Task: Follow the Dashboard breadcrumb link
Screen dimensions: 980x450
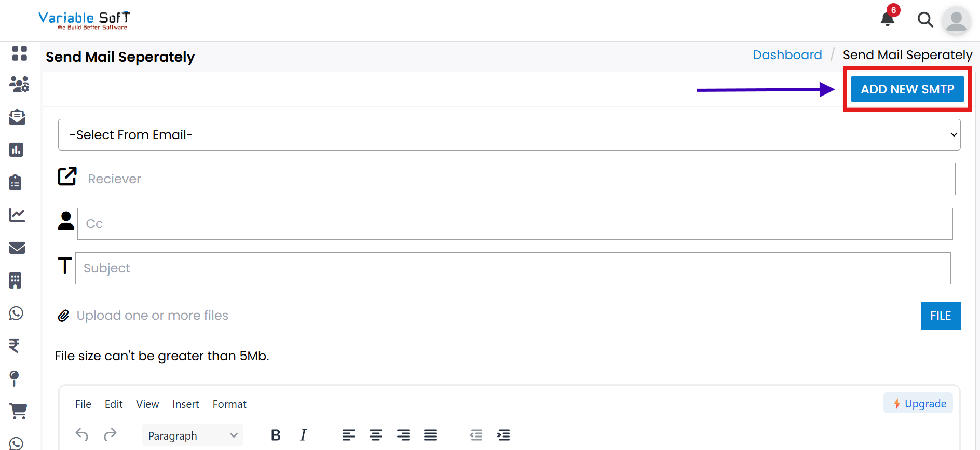Action: coord(787,55)
